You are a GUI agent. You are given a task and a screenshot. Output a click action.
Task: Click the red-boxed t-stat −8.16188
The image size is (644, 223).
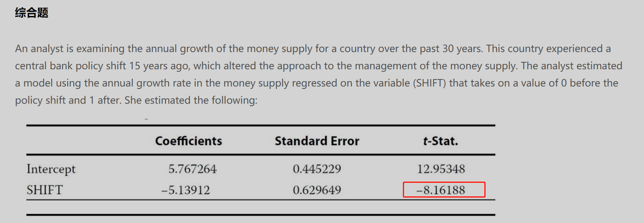[x=441, y=190]
